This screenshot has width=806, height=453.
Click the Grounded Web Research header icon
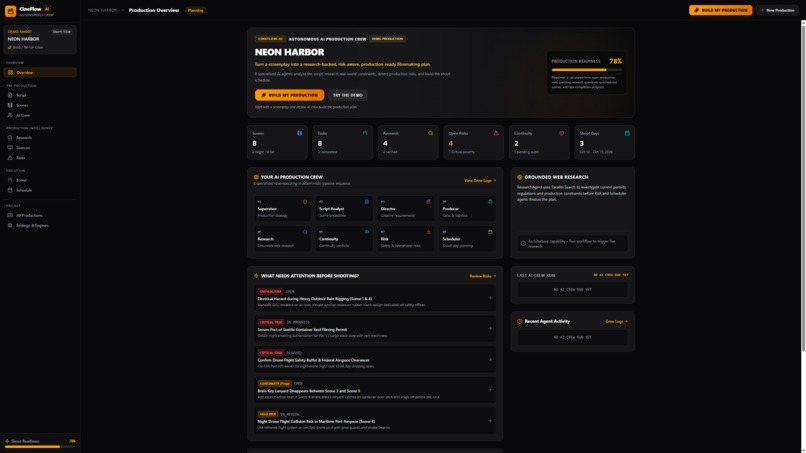click(520, 177)
